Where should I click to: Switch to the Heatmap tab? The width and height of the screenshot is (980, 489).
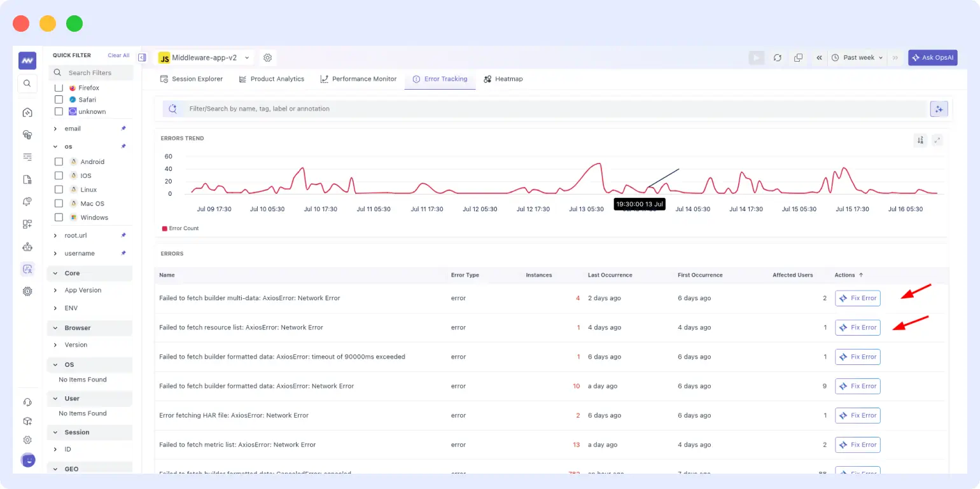click(x=503, y=79)
